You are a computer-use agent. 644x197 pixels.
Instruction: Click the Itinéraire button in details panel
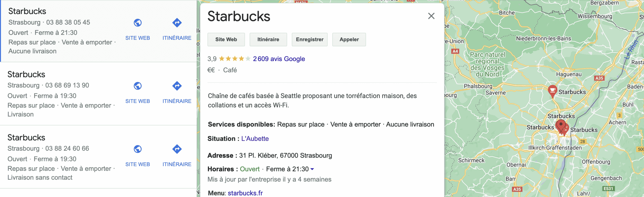(x=268, y=39)
